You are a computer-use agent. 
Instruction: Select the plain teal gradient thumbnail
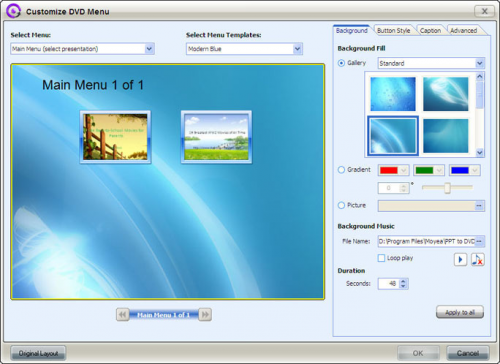pyautogui.click(x=446, y=136)
